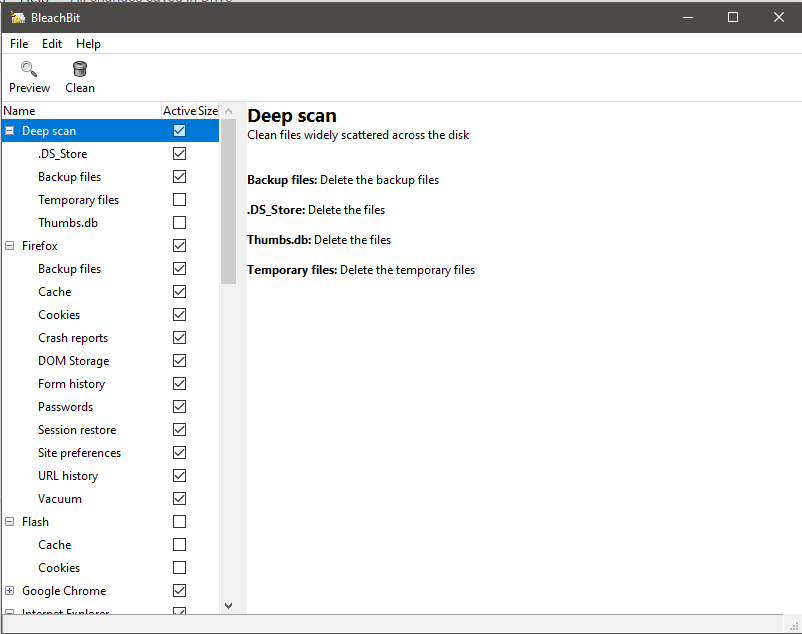The height and width of the screenshot is (634, 802).
Task: Uncheck the Google Chrome checkbox
Action: [x=180, y=591]
